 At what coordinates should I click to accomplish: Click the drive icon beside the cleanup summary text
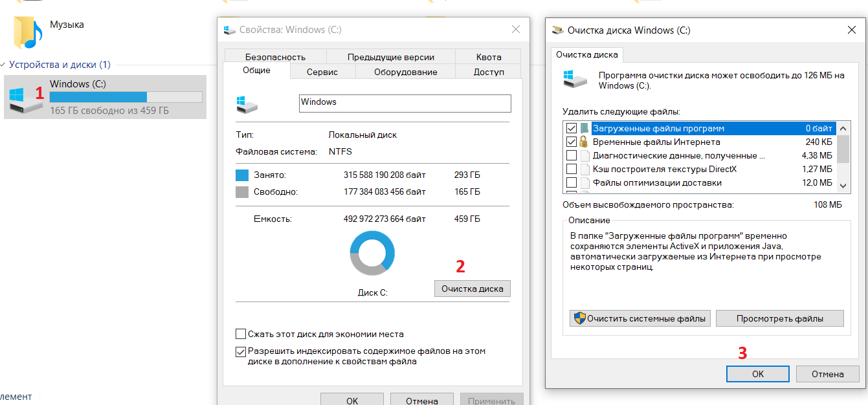pos(575,80)
